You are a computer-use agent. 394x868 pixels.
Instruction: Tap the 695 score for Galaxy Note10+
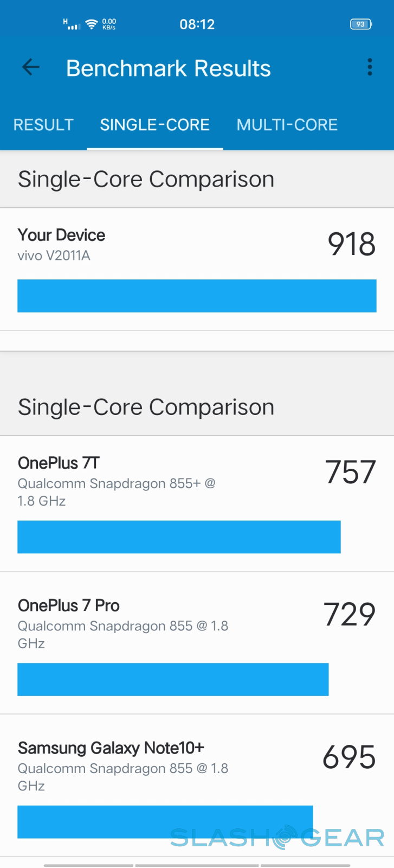click(350, 757)
